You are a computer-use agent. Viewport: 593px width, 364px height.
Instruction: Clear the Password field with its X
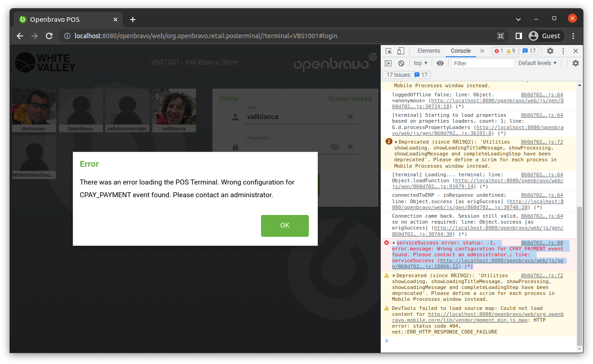(350, 147)
